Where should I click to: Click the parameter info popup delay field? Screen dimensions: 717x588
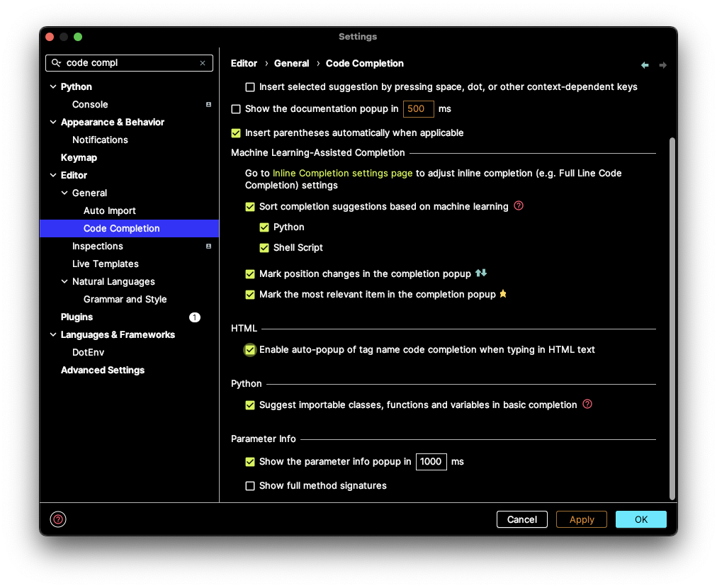coord(431,462)
